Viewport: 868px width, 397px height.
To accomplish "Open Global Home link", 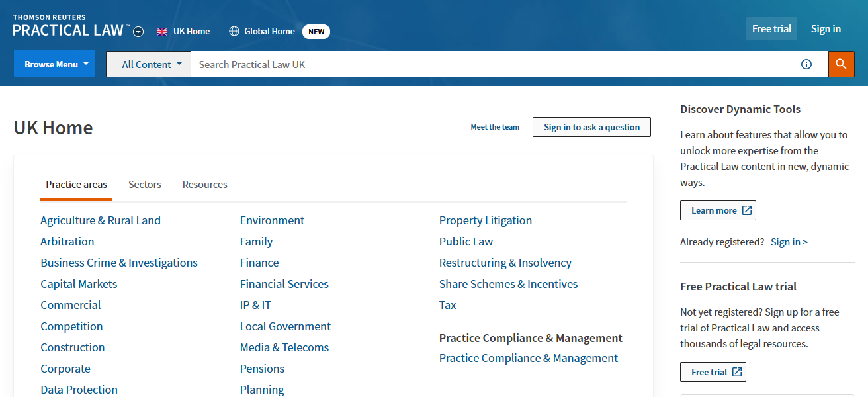I will 269,31.
